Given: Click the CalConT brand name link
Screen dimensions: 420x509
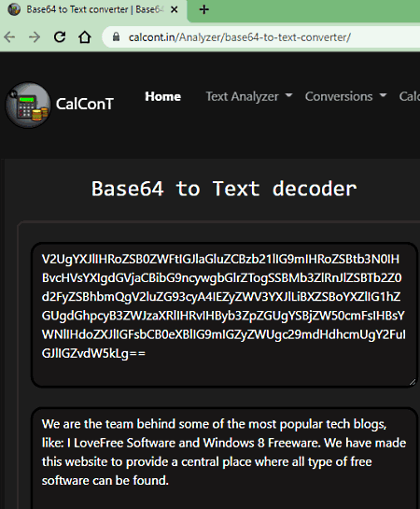Looking at the screenshot, I should 85,105.
